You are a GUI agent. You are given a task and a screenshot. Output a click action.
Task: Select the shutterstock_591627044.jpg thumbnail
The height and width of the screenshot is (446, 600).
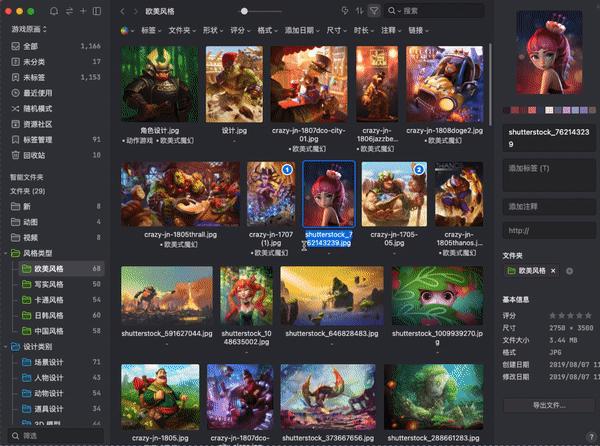[x=167, y=296]
